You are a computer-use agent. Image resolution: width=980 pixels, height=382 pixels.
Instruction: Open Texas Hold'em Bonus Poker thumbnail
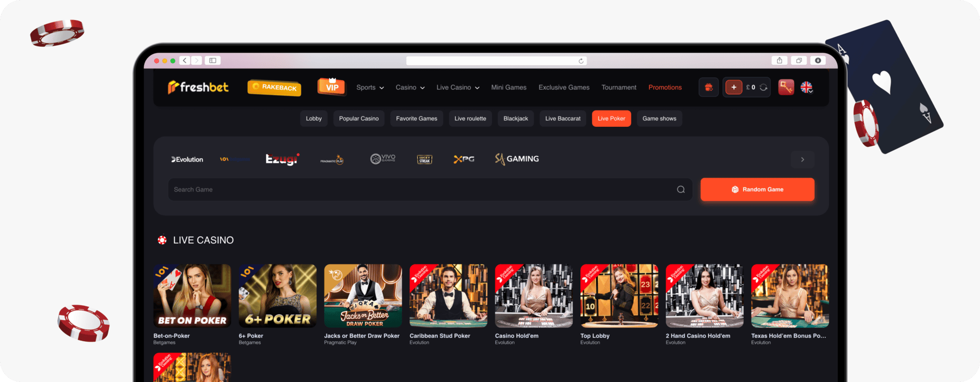[790, 296]
